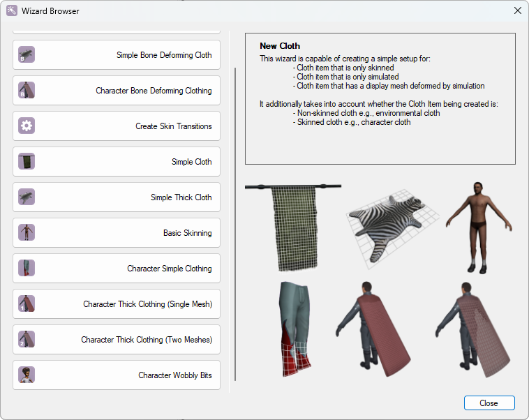
Task: Select Character Thick Clothing (Single Mesh) wizard
Action: point(117,304)
